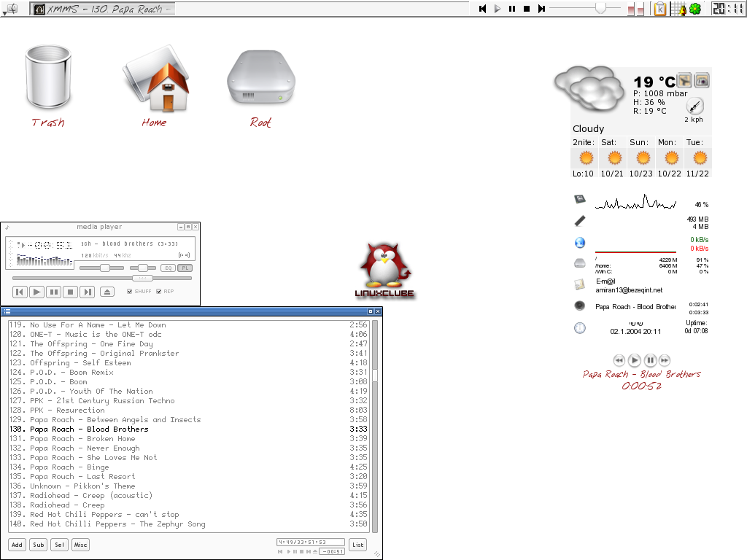This screenshot has height=560, width=747.
Task: Click the media player time display
Action: click(50, 245)
